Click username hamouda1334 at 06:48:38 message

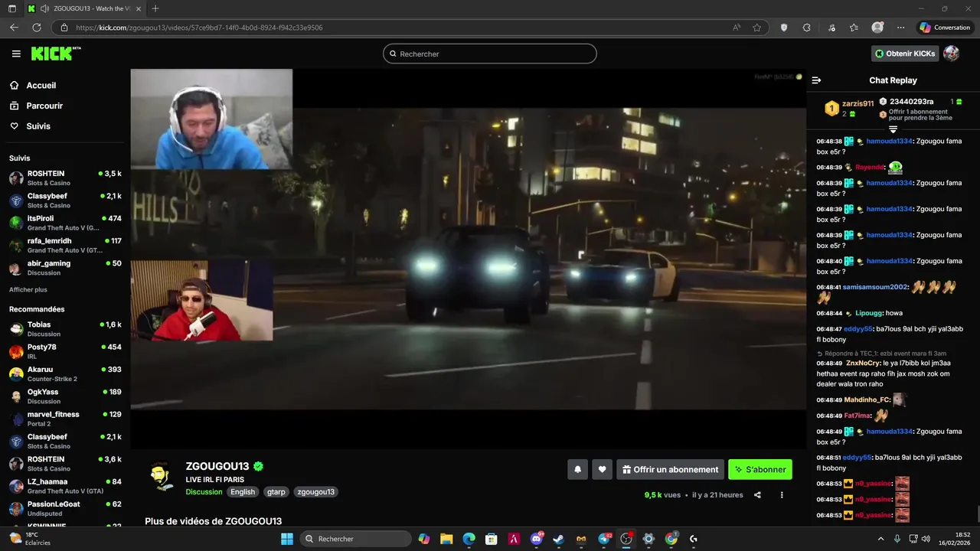pyautogui.click(x=890, y=142)
